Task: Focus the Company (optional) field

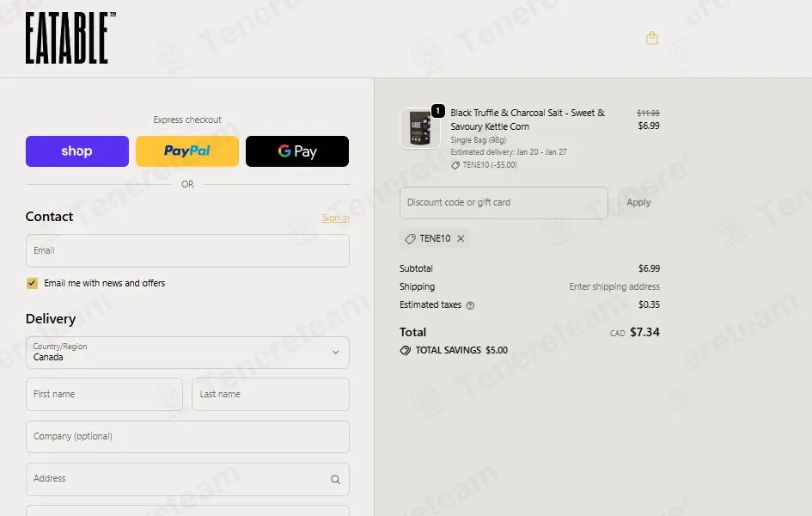Action: 187,437
